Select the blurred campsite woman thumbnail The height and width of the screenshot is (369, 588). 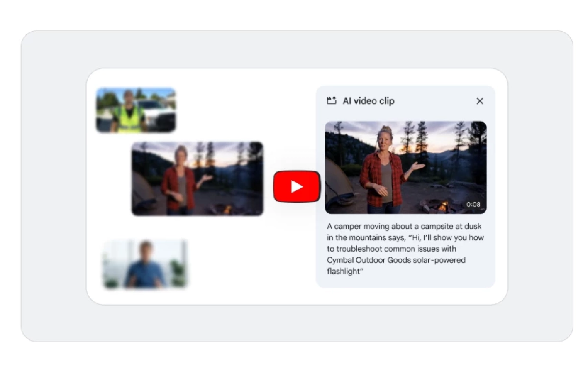197,178
